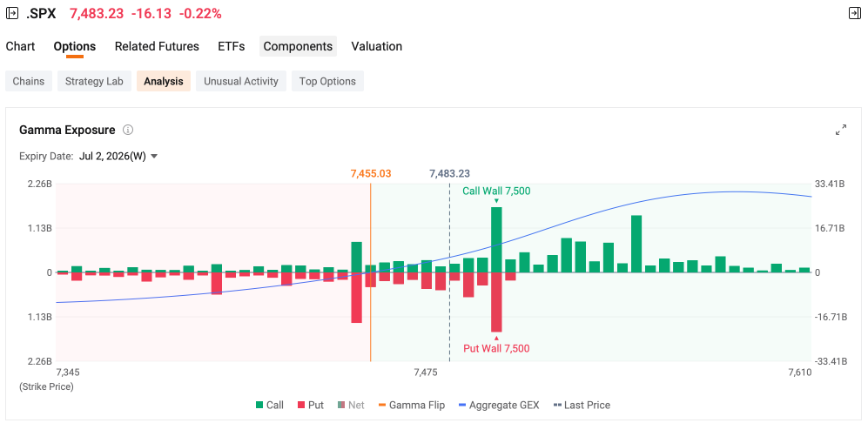The image size is (868, 423).
Task: Toggle the right sidebar panel icon
Action: [x=855, y=13]
